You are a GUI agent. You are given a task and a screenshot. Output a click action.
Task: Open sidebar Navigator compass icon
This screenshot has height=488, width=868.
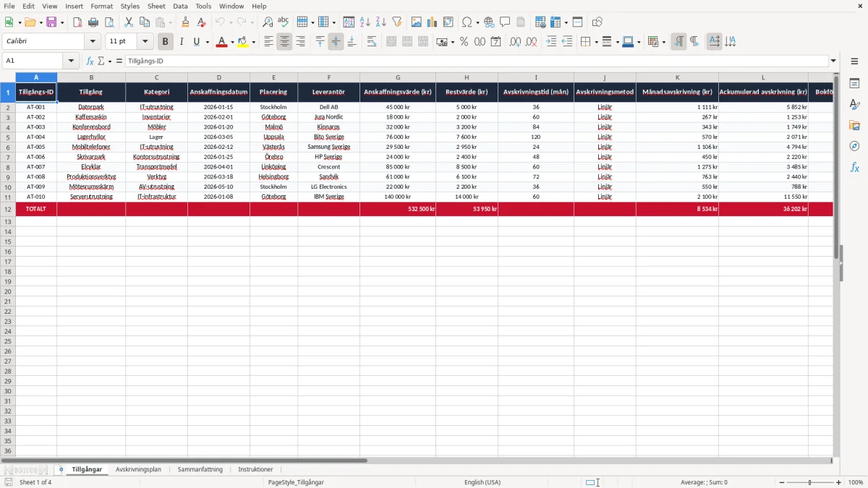tap(854, 146)
